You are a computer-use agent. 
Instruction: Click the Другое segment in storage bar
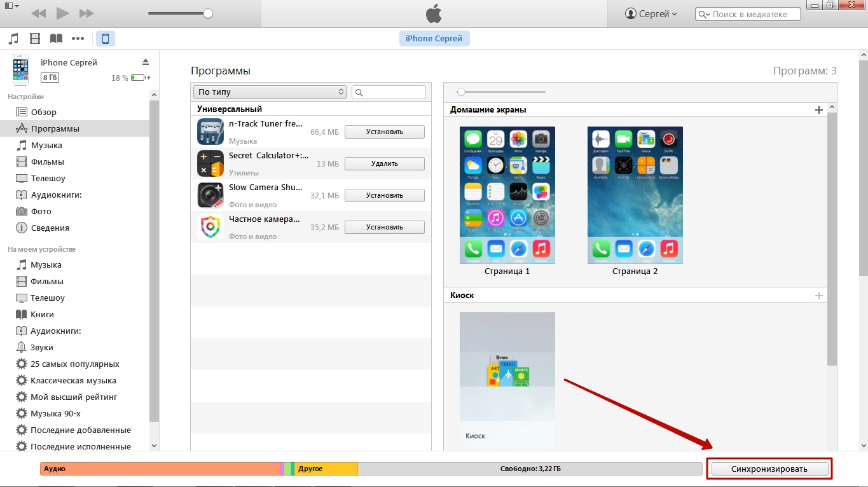326,469
